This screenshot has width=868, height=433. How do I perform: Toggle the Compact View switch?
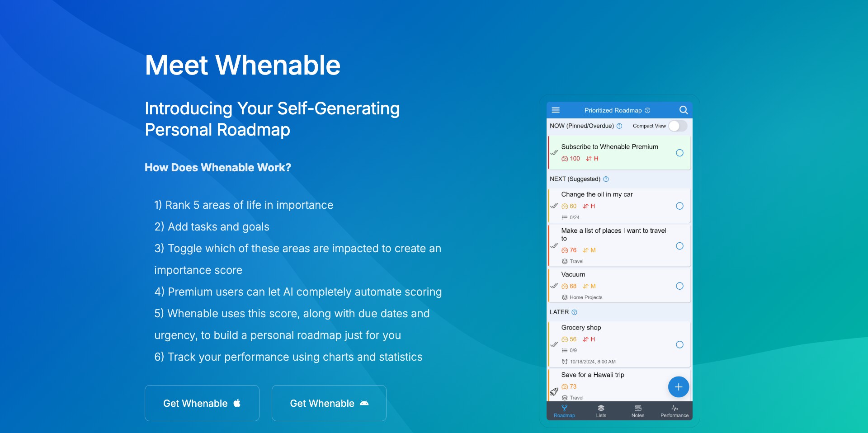coord(678,126)
